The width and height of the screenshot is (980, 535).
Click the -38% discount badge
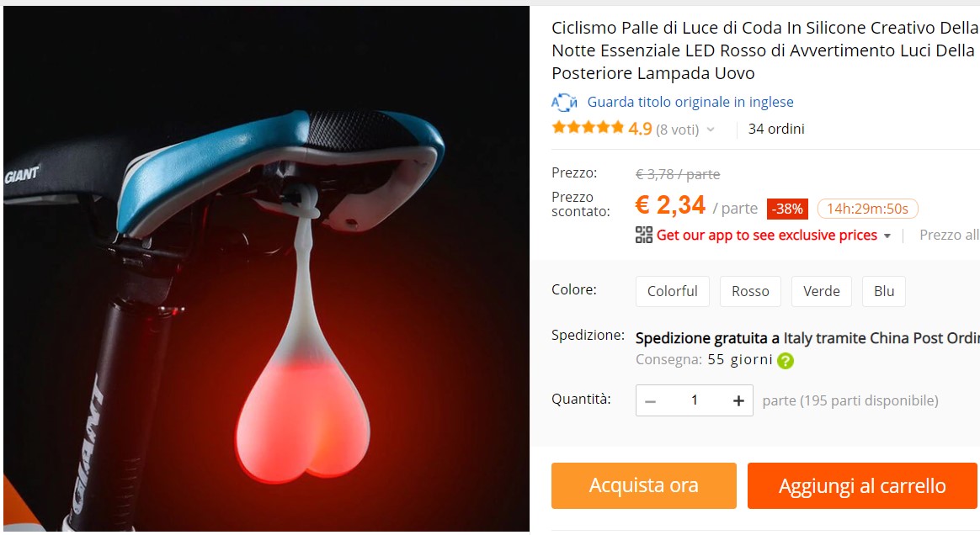coord(787,209)
